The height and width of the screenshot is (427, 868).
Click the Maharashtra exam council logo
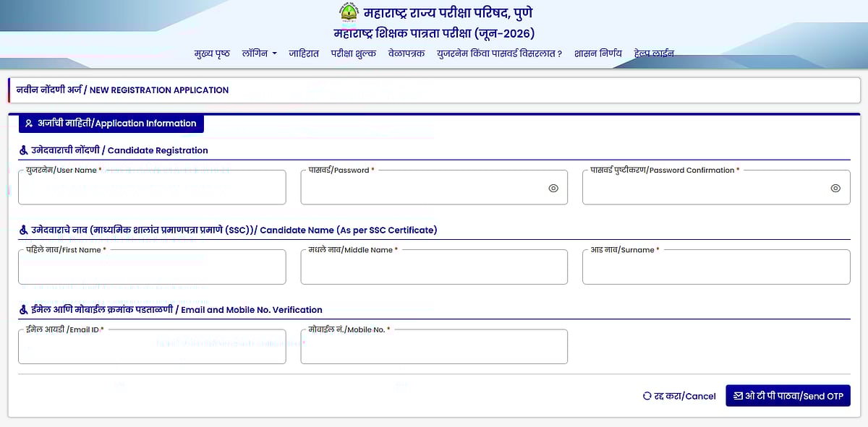pyautogui.click(x=349, y=13)
